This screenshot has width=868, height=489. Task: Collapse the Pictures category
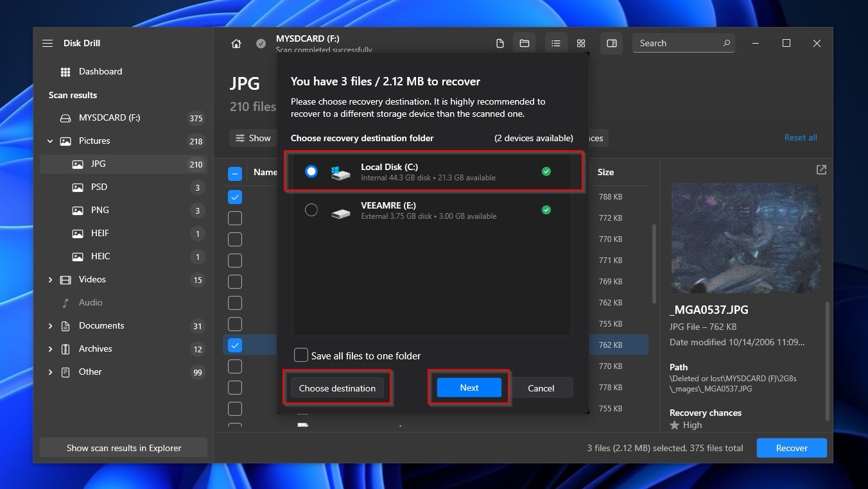[50, 141]
